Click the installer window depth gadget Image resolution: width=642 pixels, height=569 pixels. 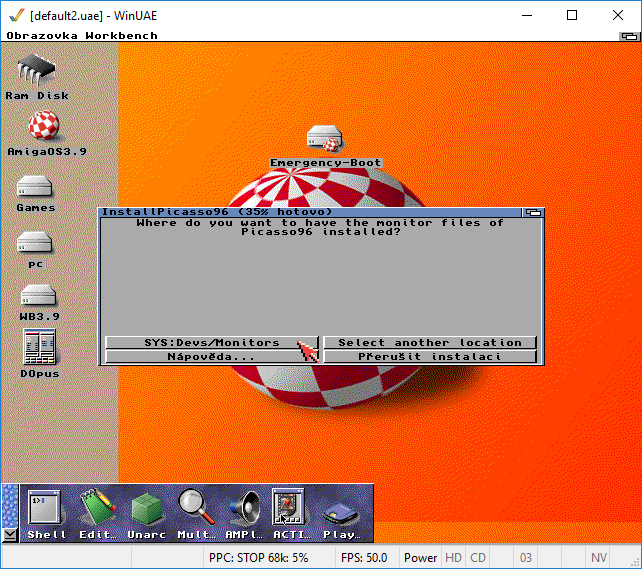[x=534, y=212]
